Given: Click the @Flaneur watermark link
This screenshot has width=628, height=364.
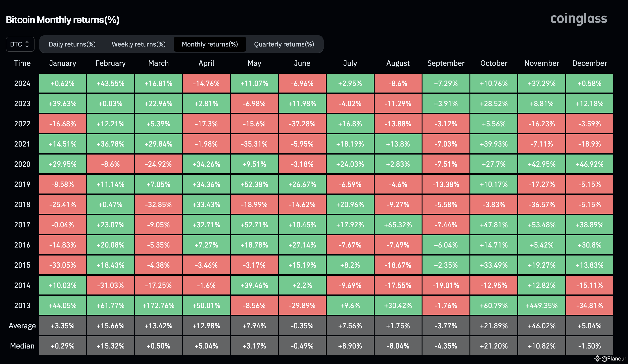Looking at the screenshot, I should 613,359.
